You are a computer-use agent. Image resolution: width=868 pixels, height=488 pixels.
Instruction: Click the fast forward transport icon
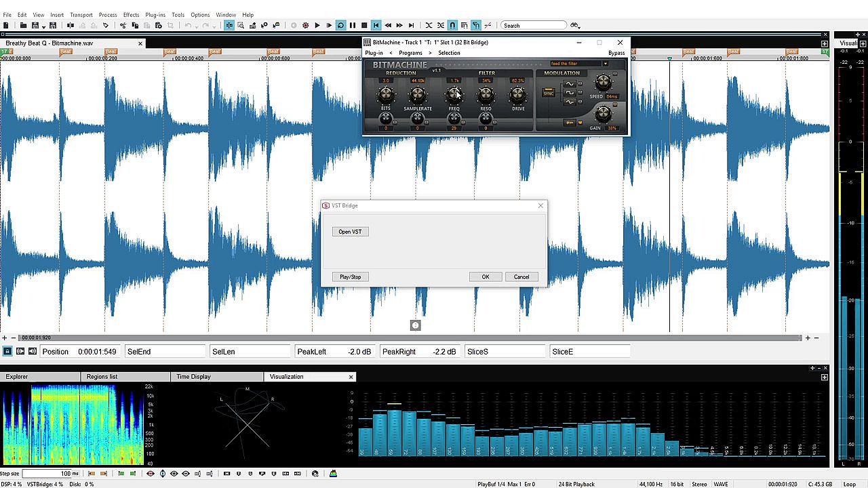[399, 26]
